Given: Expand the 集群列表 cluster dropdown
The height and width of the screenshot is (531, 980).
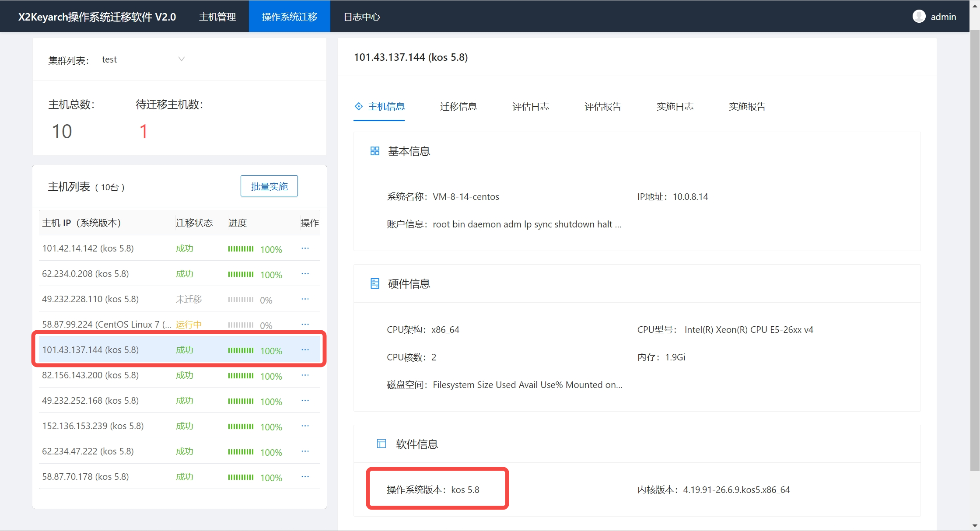Looking at the screenshot, I should tap(181, 59).
